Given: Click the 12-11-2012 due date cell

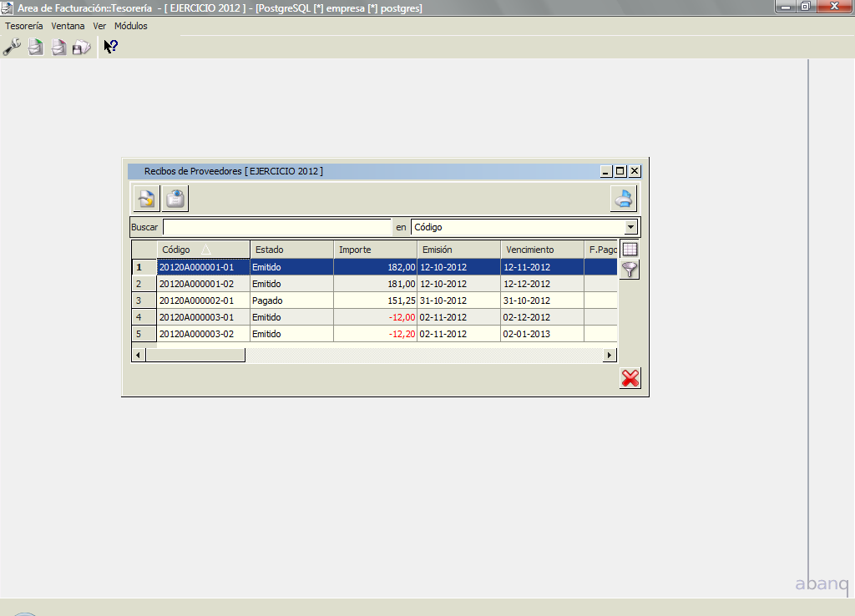Looking at the screenshot, I should pyautogui.click(x=542, y=267).
